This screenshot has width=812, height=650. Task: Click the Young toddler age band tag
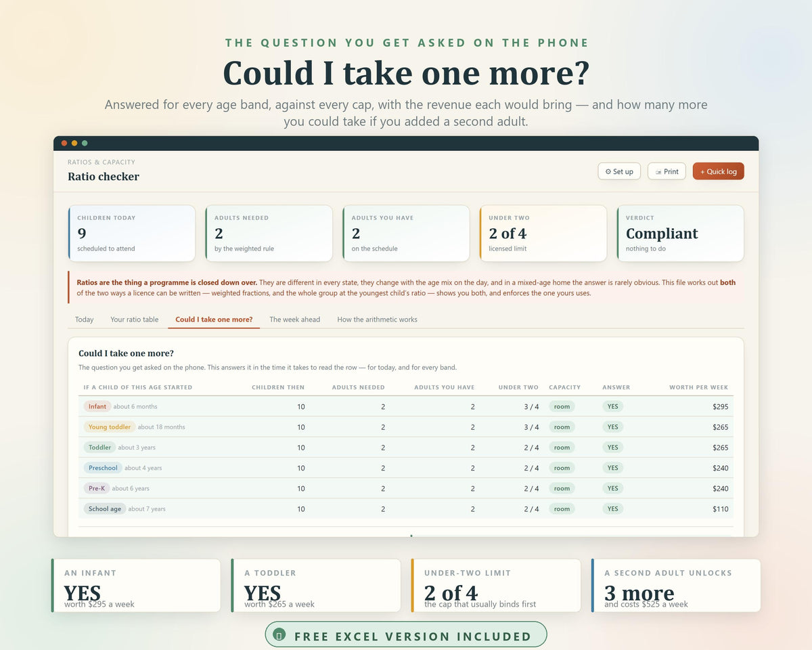pyautogui.click(x=110, y=427)
